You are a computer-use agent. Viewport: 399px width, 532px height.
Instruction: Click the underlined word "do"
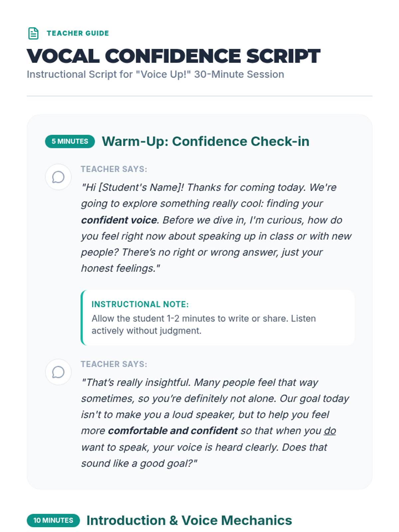coord(330,431)
